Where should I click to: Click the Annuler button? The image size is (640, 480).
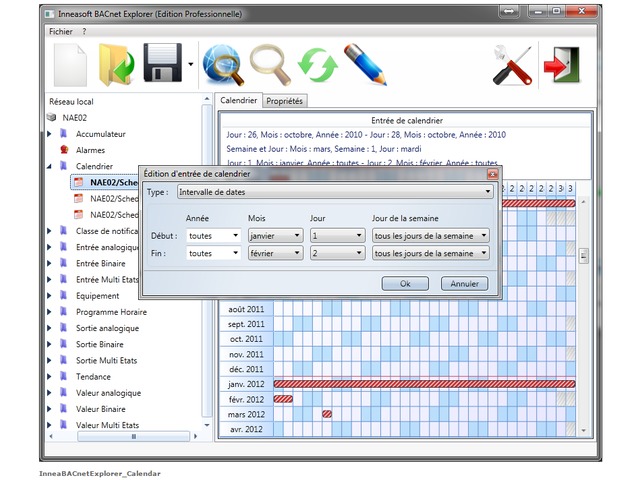464,283
